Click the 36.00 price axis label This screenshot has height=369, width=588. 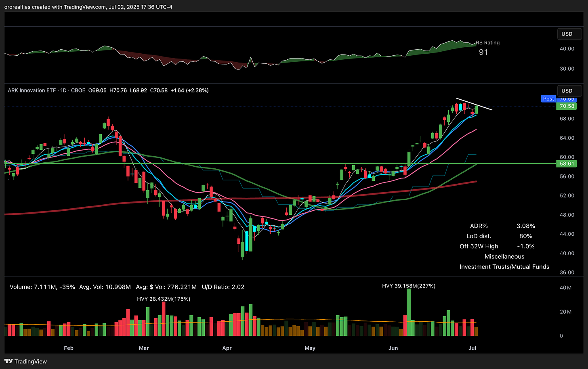click(567, 273)
